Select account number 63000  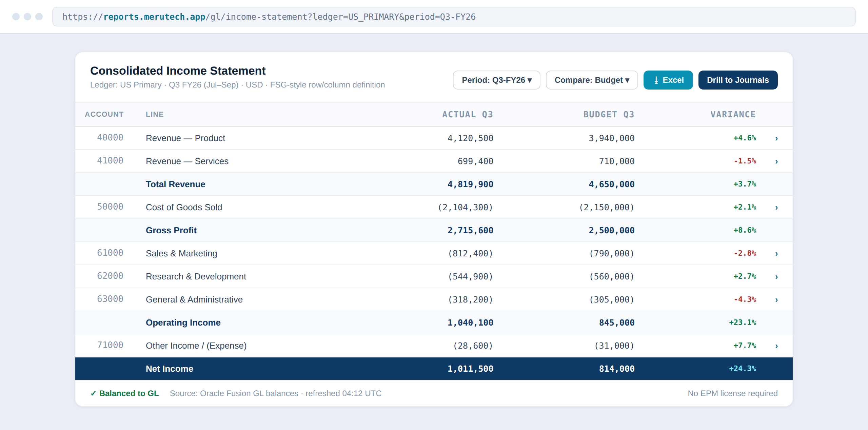coord(110,299)
